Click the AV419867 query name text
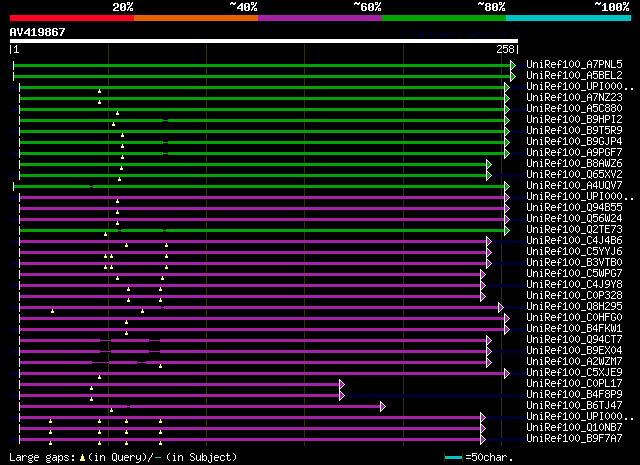The height and width of the screenshot is (465, 640). (x=38, y=32)
